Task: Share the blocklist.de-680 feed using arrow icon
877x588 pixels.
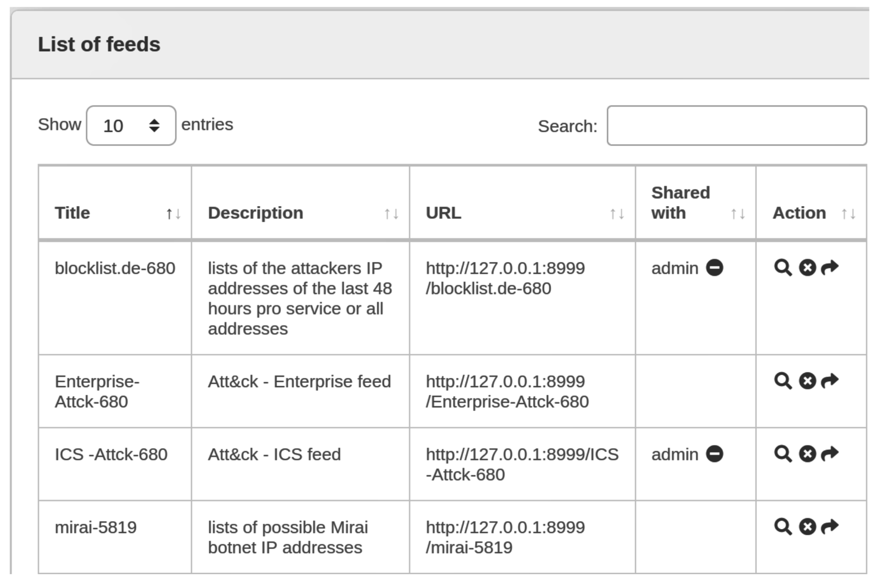Action: (829, 267)
